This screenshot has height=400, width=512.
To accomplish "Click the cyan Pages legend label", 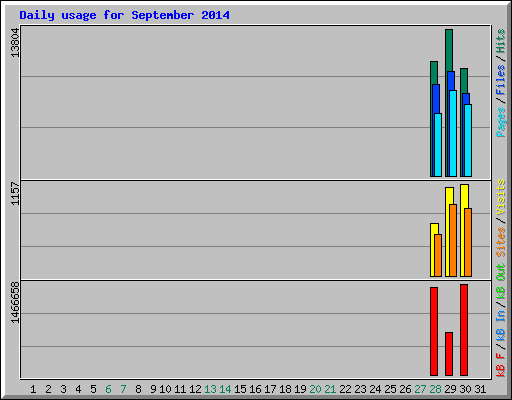I will (501, 122).
